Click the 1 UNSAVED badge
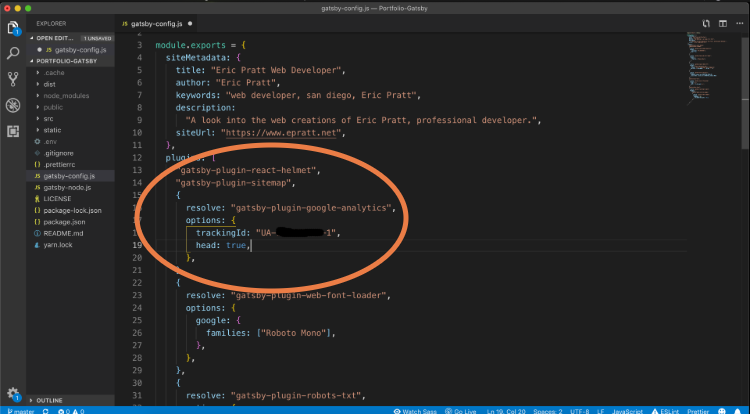750x414 pixels. (97, 38)
